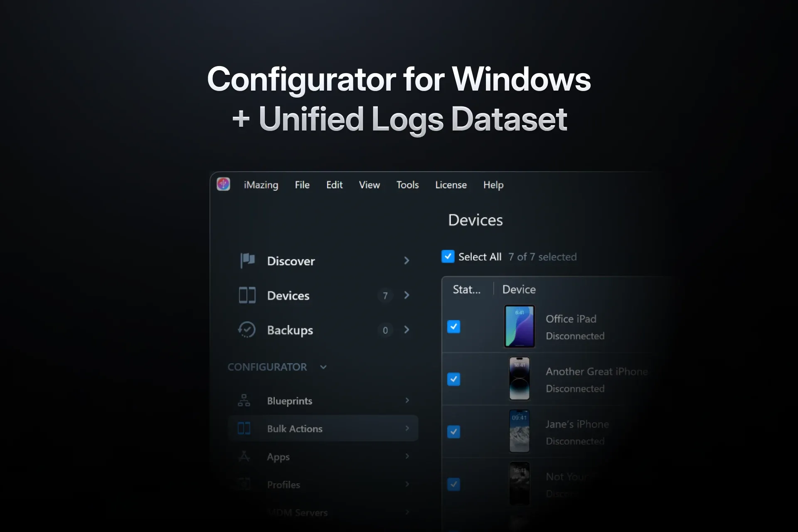798x532 pixels.
Task: Expand the Blueprints chevron
Action: (407, 400)
